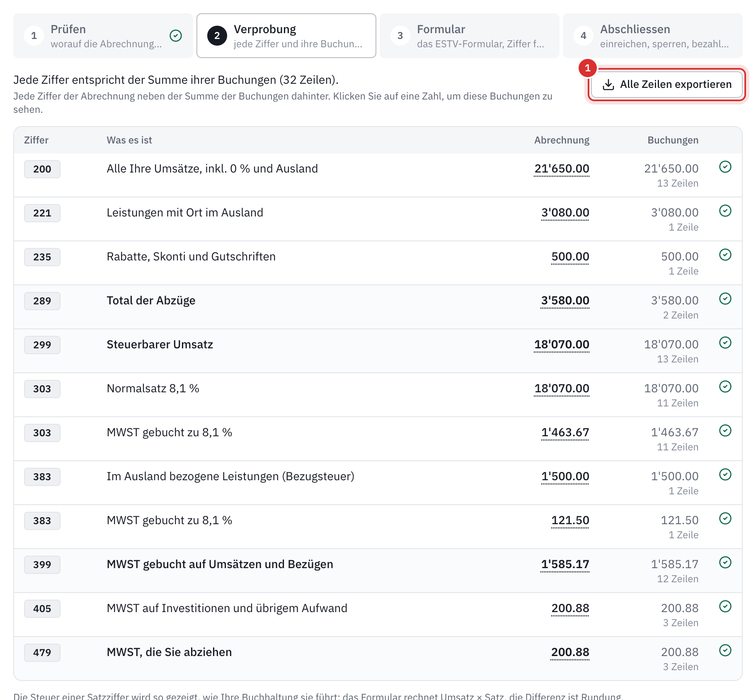The image size is (756, 700).
Task: Open bookings for Abrechnung amount 3'080.00
Action: 565,213
